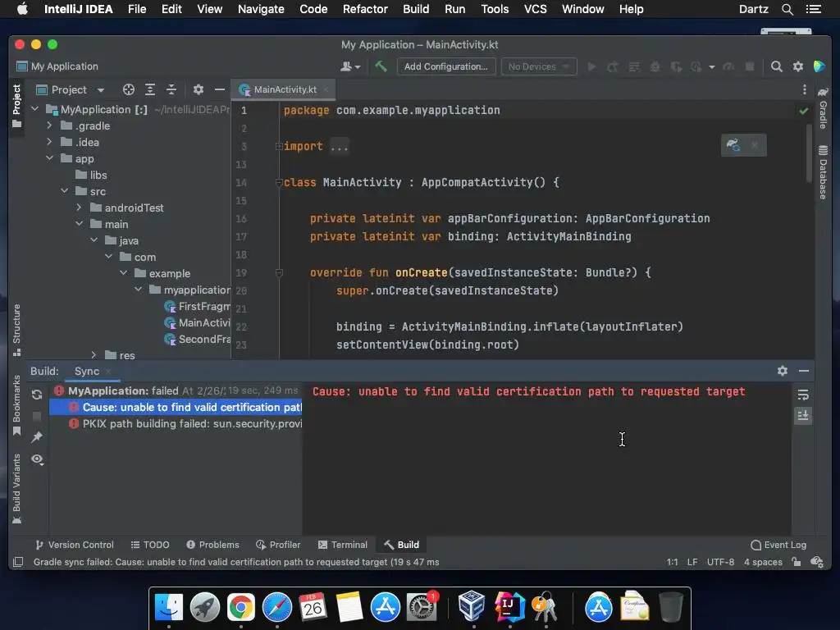Open the Event Log
Screen dimensions: 840x630
point(778,545)
